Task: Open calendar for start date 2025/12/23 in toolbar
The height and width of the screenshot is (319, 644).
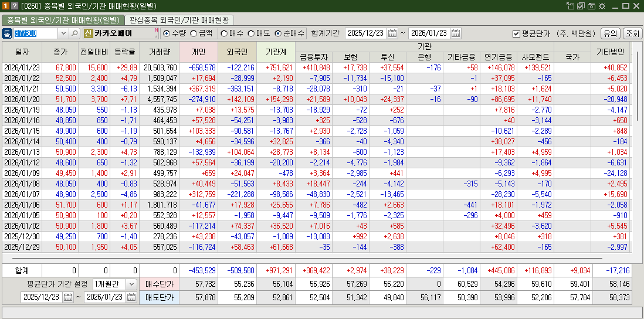Action: point(392,33)
